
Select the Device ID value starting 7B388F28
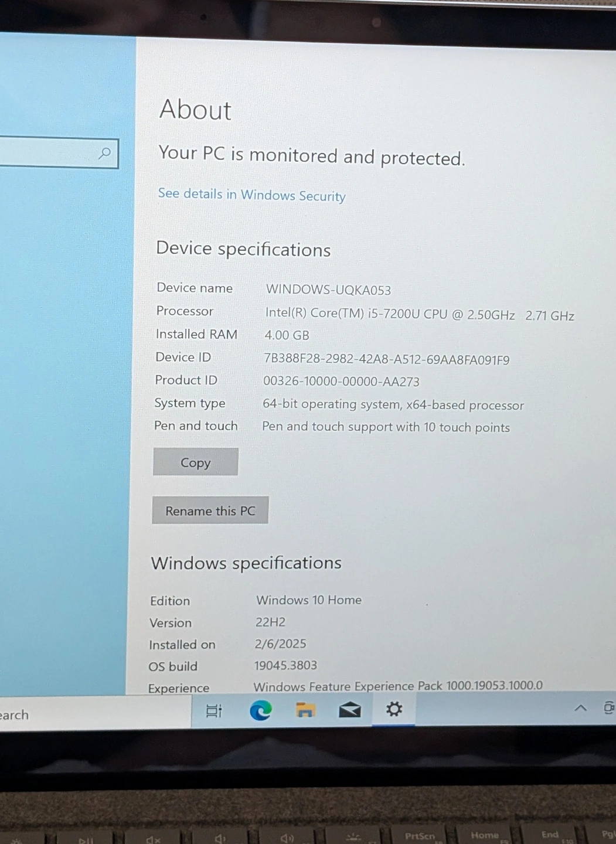387,359
